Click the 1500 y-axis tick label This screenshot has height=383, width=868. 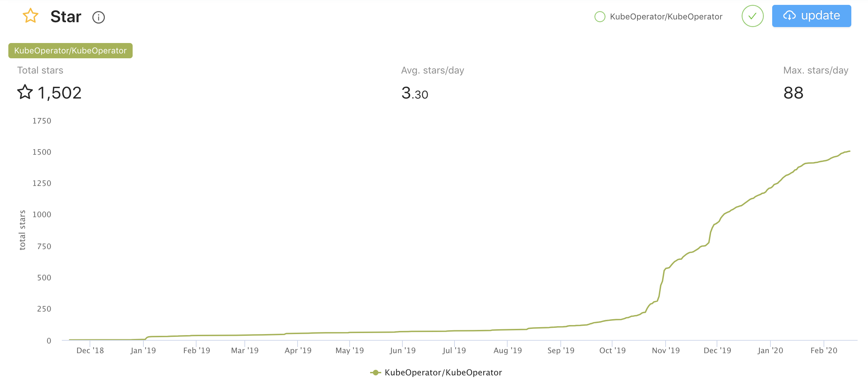42,152
